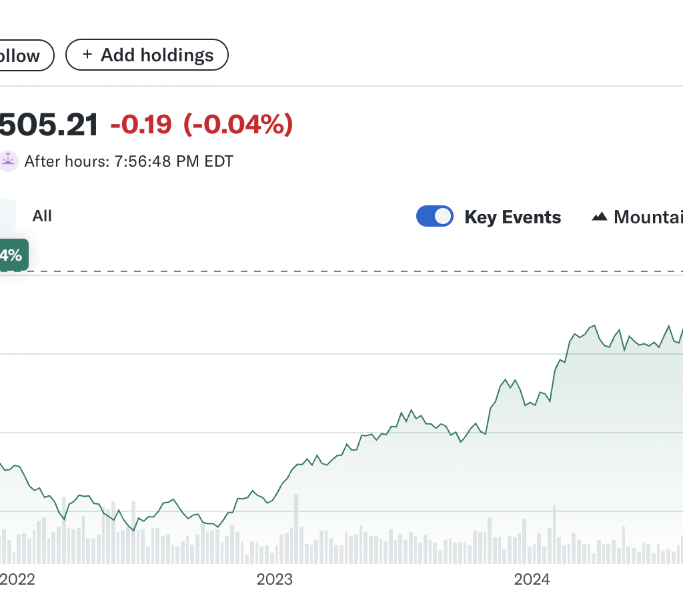683x616 pixels.
Task: Click the 2023 label on the time axis
Action: 274,579
